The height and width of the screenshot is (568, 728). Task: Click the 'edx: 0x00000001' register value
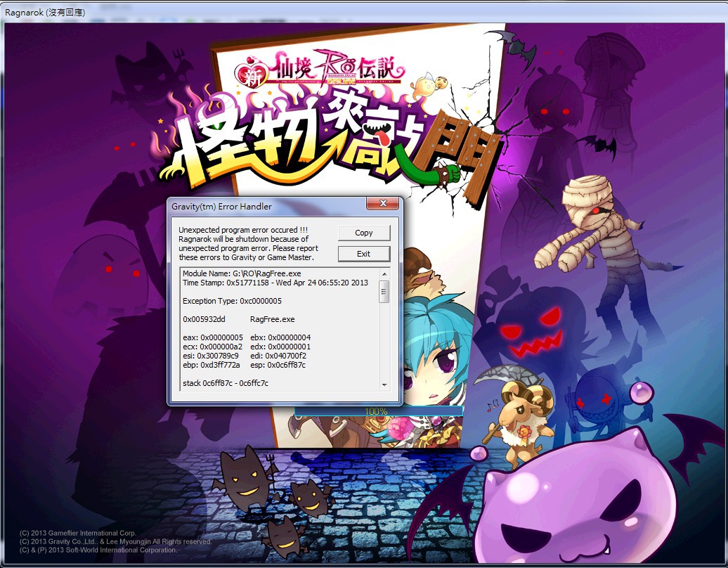[x=280, y=347]
